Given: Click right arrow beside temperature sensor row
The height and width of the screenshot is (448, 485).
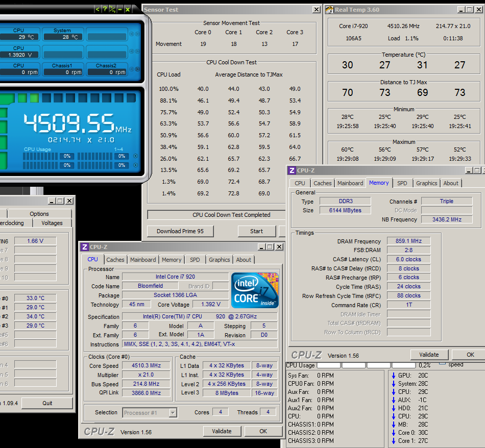Looking at the screenshot, I should click(137, 34).
